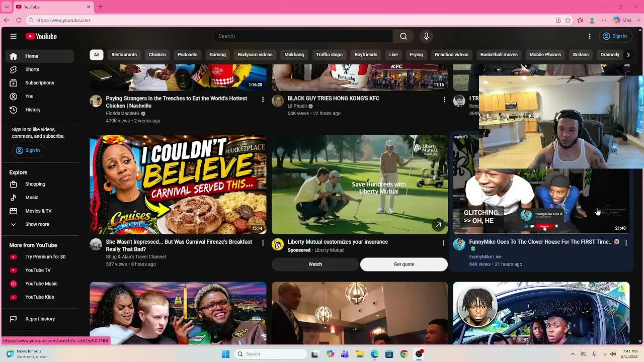The width and height of the screenshot is (644, 362).
Task: Click the Get quote button
Action: coord(404,264)
